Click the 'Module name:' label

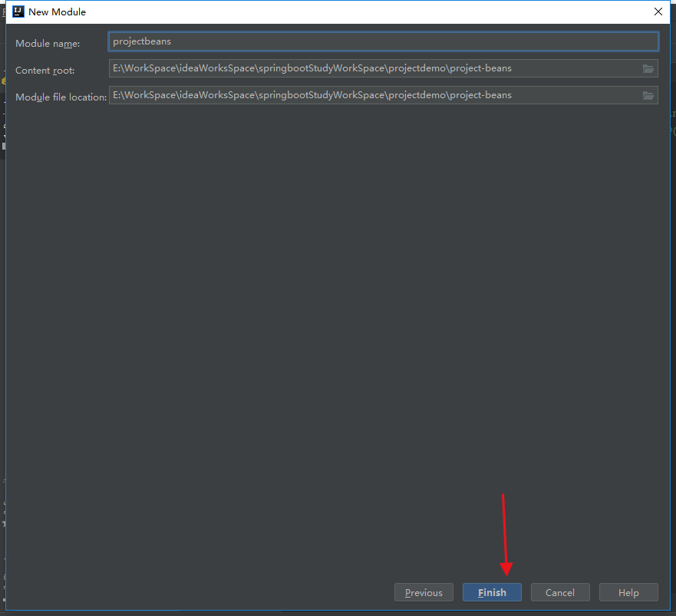pyautogui.click(x=48, y=44)
